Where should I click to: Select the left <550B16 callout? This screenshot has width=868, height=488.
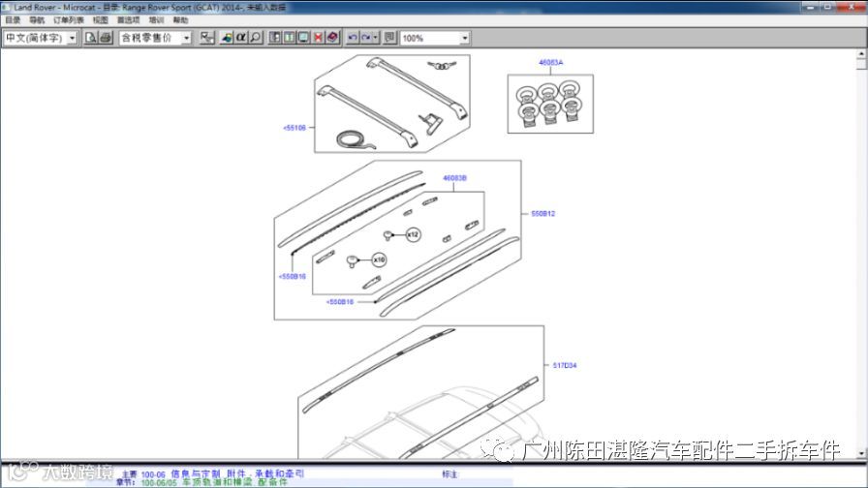tap(293, 277)
